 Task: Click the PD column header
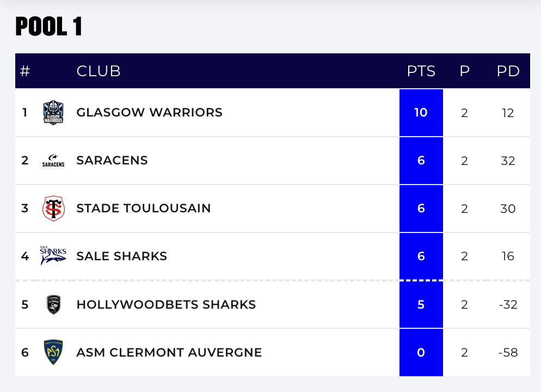click(x=508, y=71)
